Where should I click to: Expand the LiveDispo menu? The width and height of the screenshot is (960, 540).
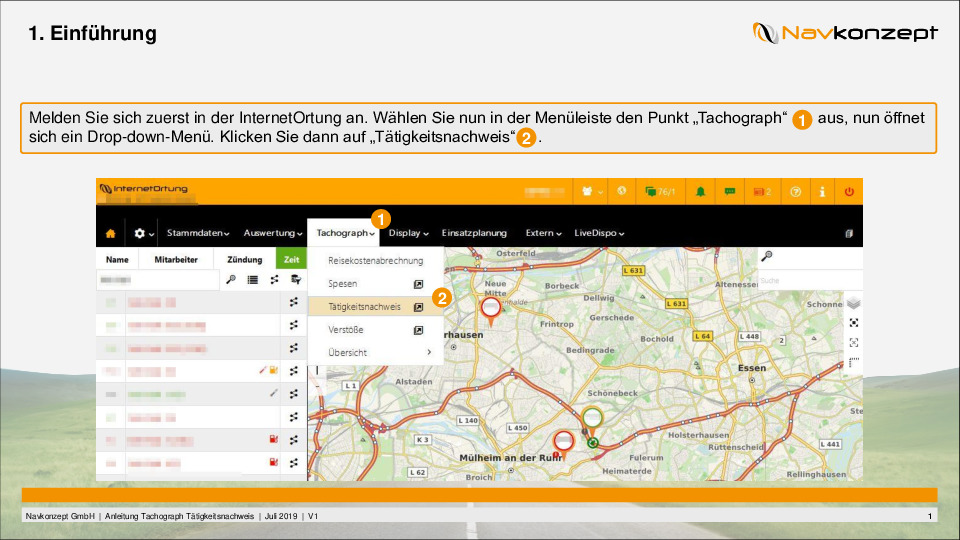pos(599,233)
